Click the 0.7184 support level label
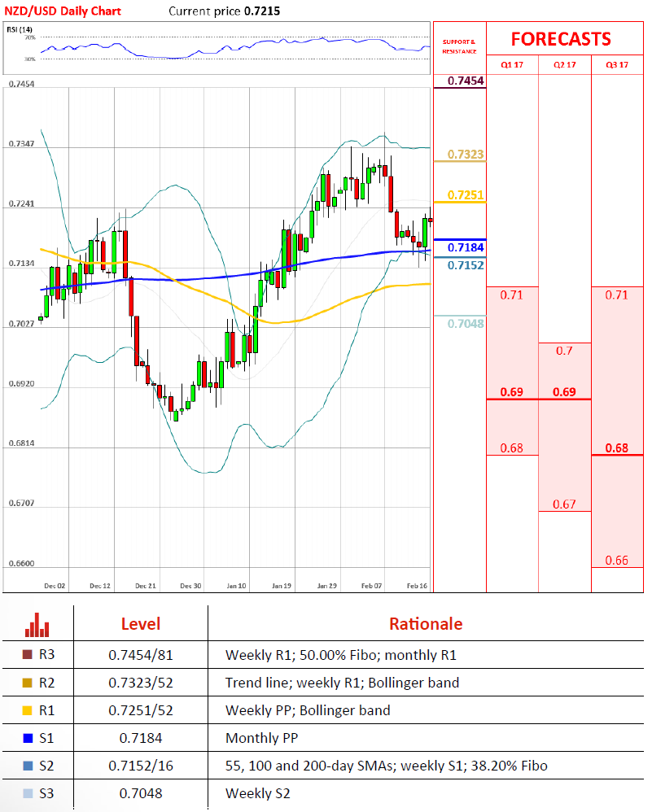 (x=466, y=247)
